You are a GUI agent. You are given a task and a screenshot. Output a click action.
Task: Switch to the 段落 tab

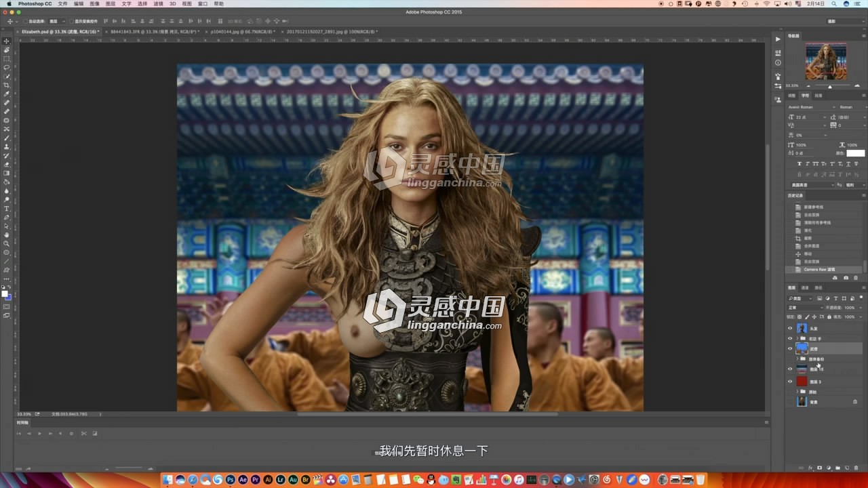818,96
